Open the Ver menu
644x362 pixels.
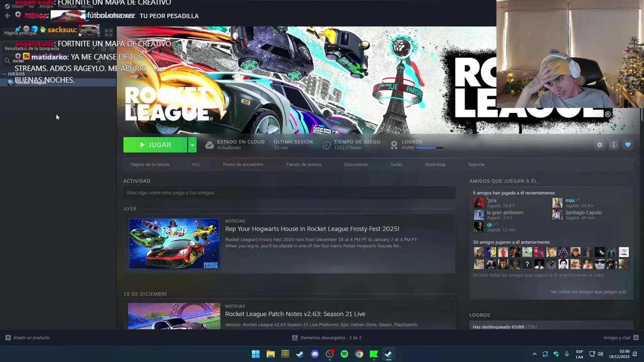tap(31, 7)
